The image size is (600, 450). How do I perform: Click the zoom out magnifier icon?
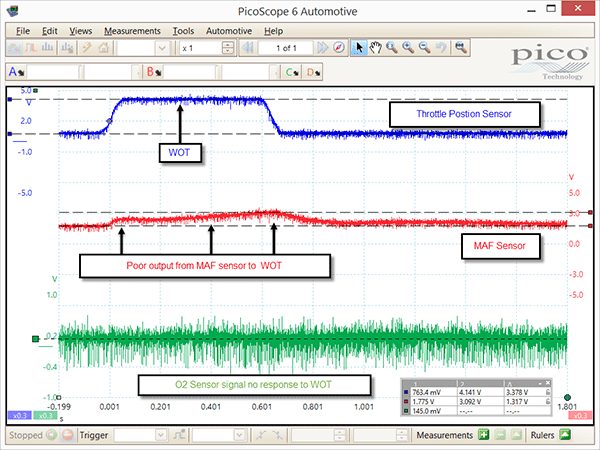[424, 48]
